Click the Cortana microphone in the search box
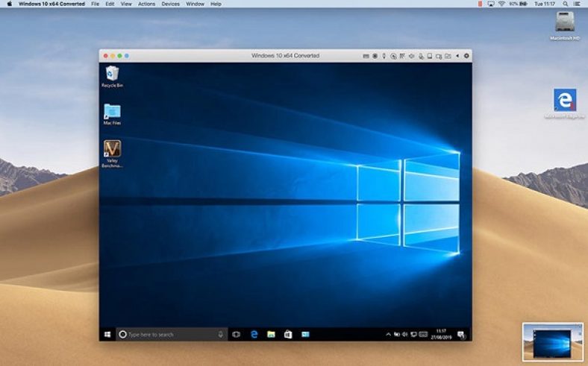588x366 pixels. click(x=221, y=334)
